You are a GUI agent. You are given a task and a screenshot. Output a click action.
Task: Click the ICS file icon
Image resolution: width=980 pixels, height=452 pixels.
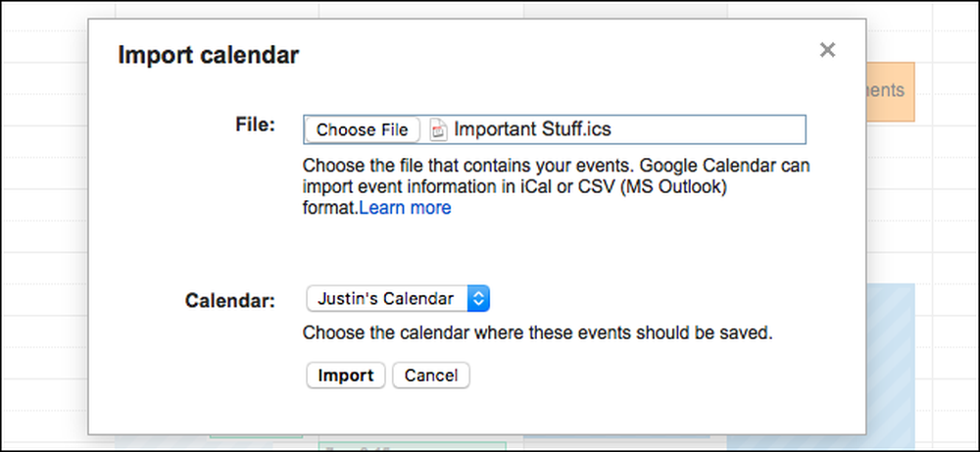pos(439,130)
